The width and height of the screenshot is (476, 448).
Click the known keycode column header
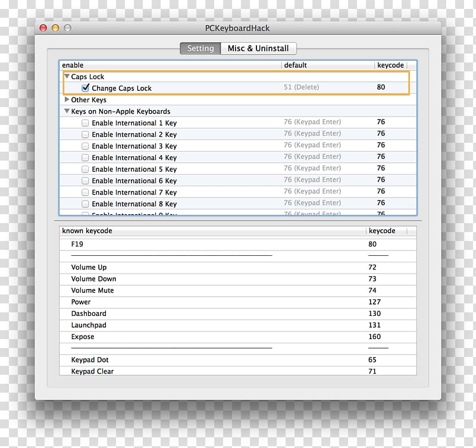click(213, 231)
